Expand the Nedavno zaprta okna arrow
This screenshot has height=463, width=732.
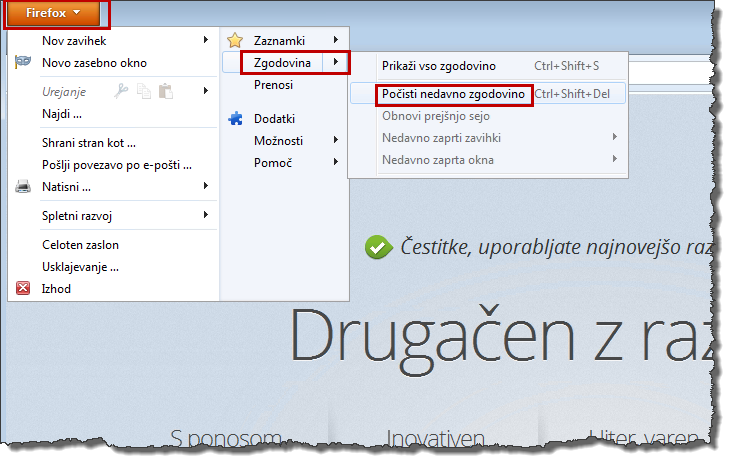pos(615,159)
